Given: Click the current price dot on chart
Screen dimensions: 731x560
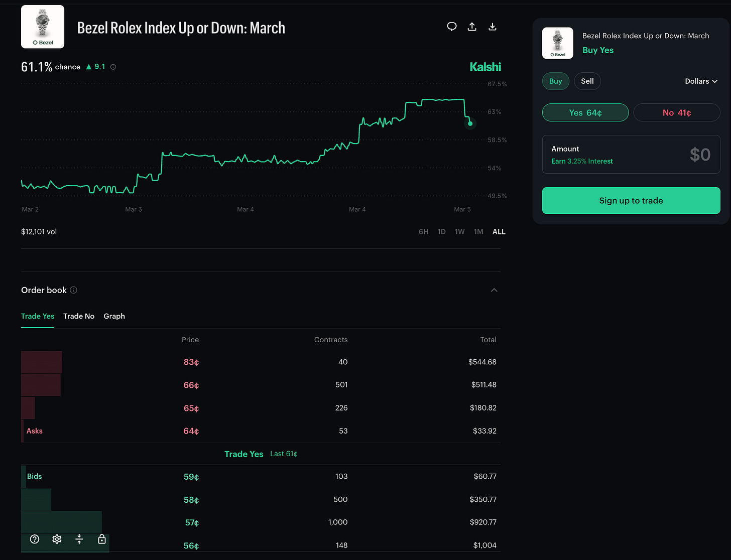Looking at the screenshot, I should click(x=470, y=123).
